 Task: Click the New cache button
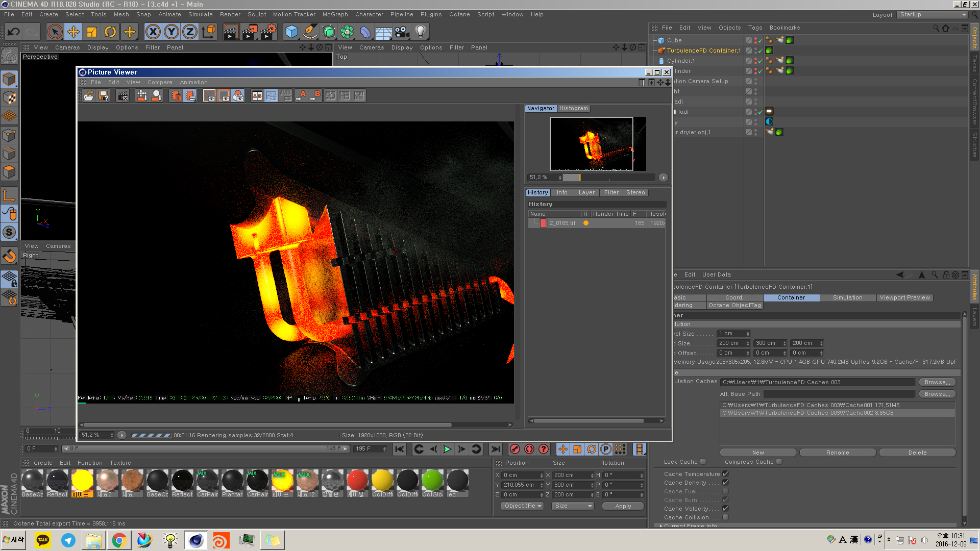tap(758, 453)
